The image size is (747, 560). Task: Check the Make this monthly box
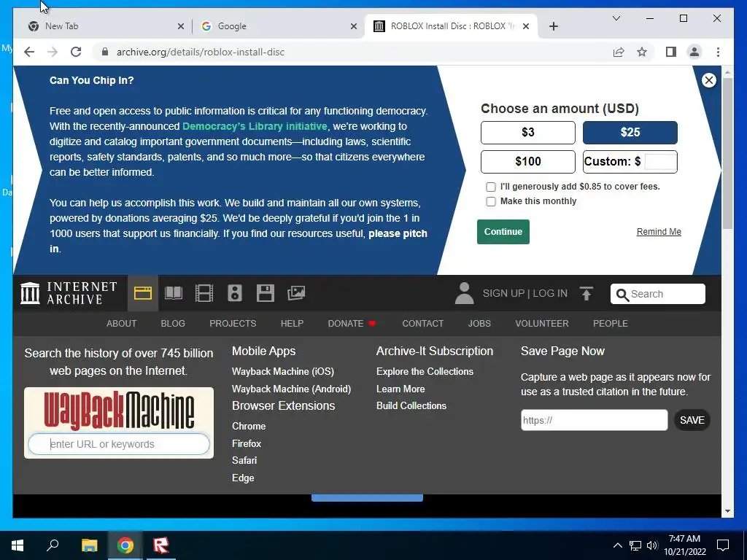[491, 201]
